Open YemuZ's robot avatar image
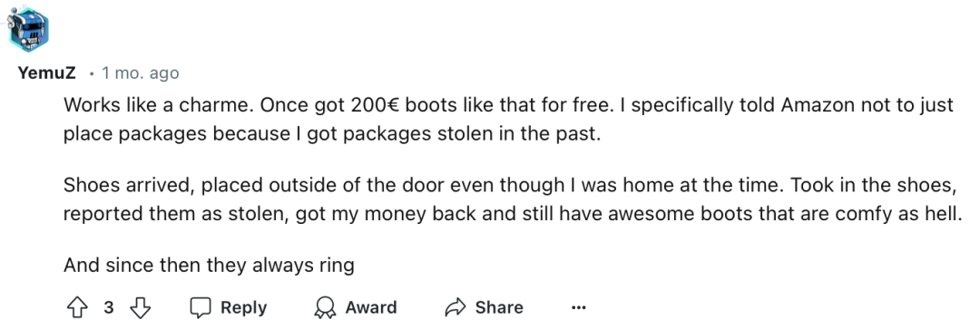Image resolution: width=980 pixels, height=329 pixels. pos(27,27)
